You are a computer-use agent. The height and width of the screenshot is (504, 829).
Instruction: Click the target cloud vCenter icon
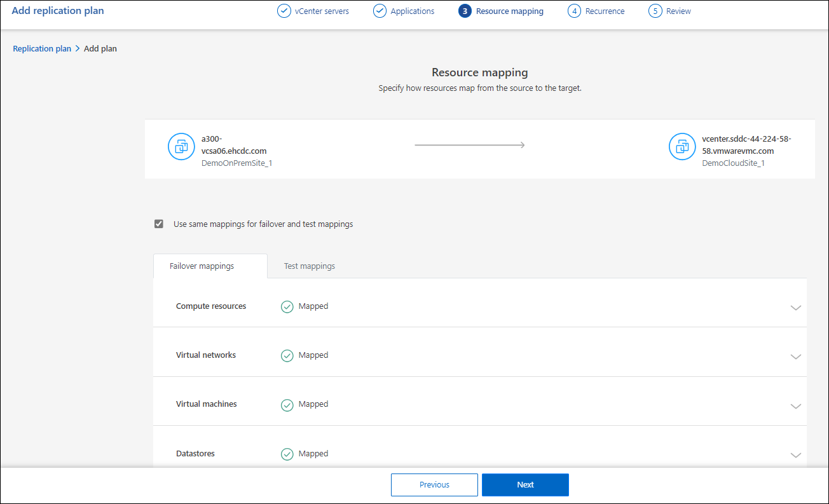click(682, 147)
